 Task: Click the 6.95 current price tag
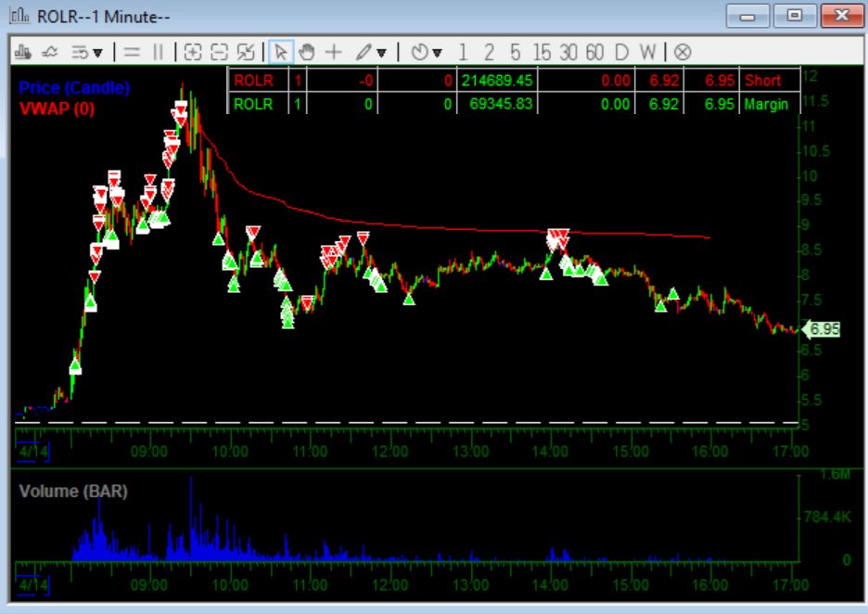[x=822, y=329]
